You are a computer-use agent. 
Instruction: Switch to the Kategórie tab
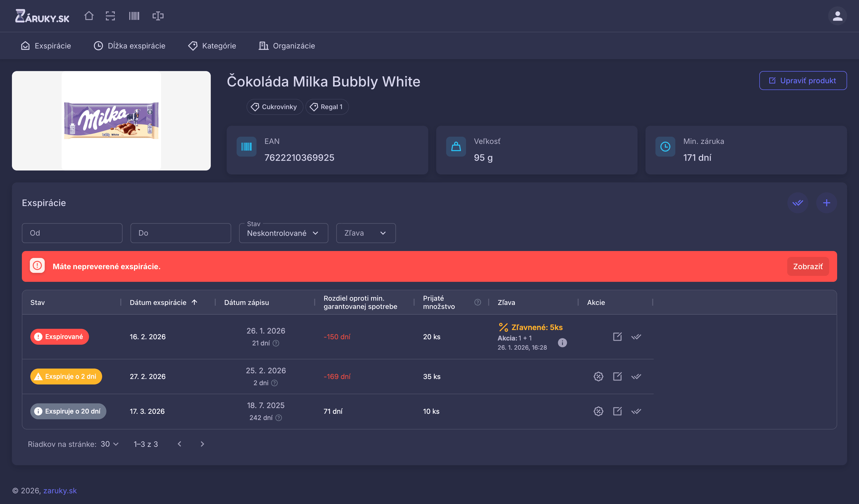coord(212,46)
